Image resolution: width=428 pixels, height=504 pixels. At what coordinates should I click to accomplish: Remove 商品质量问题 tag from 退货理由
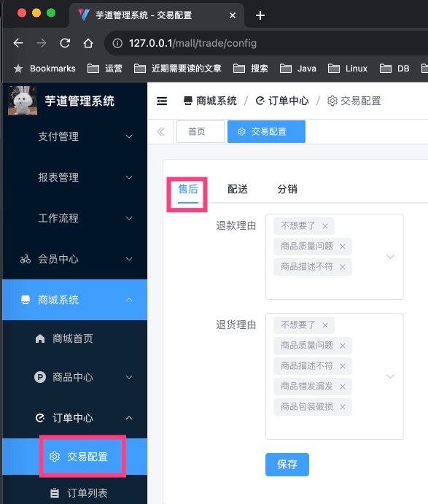click(x=343, y=346)
